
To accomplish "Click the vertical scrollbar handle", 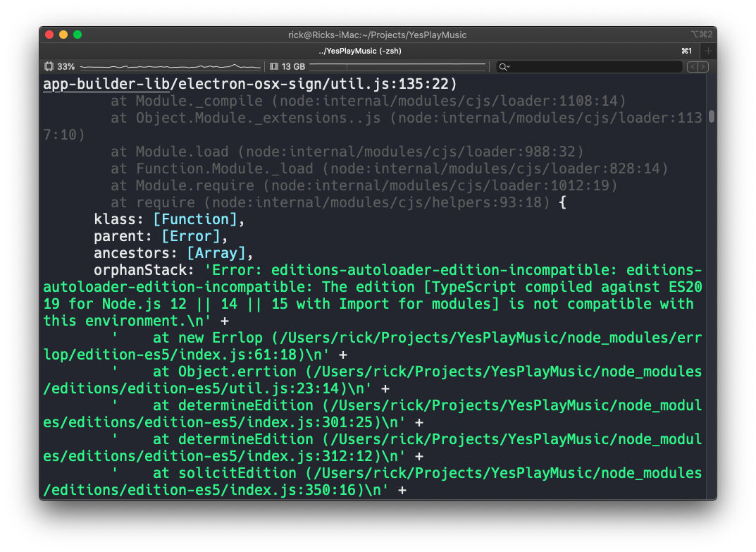I will pyautogui.click(x=712, y=117).
